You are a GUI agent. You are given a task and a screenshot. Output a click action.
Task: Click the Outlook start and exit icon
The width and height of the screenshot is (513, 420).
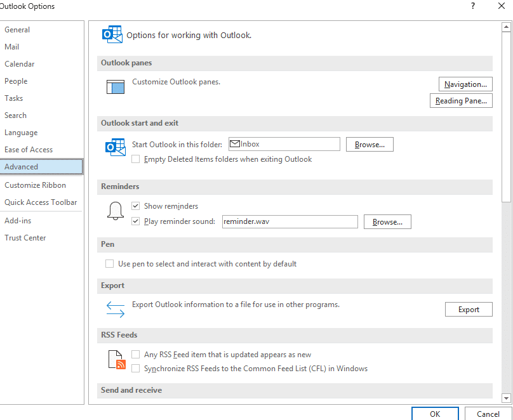tap(115, 148)
